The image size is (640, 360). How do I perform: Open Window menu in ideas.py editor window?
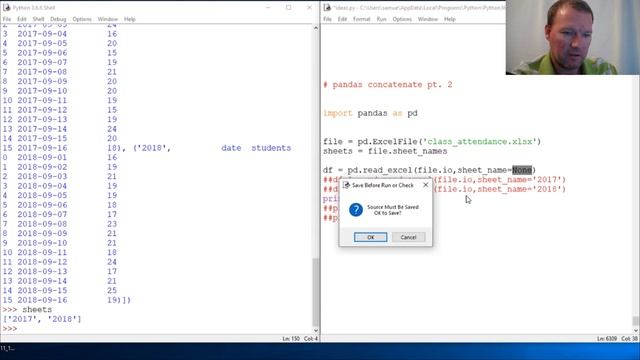point(428,19)
